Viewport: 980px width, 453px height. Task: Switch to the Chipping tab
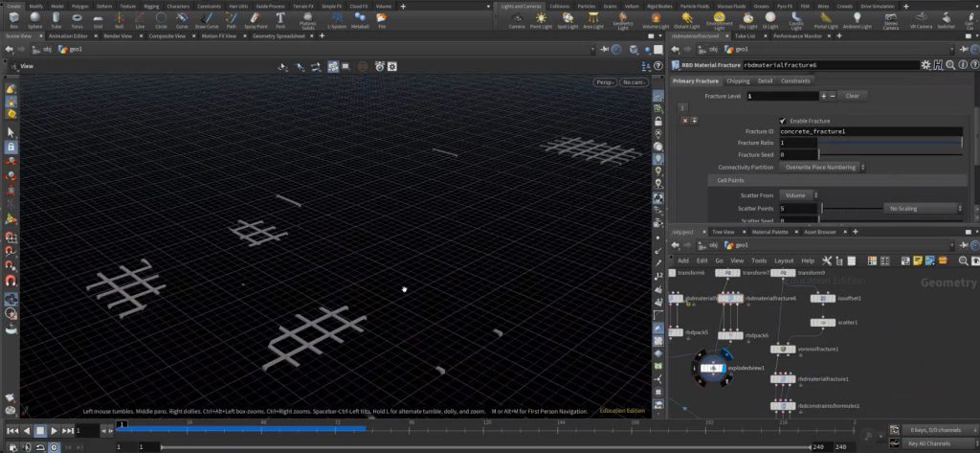point(738,80)
